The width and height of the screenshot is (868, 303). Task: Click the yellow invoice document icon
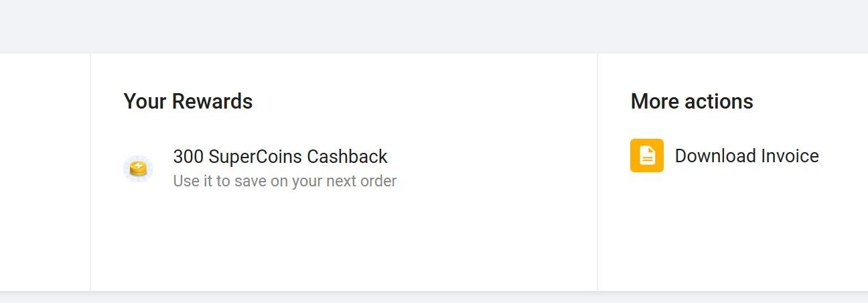pyautogui.click(x=647, y=156)
